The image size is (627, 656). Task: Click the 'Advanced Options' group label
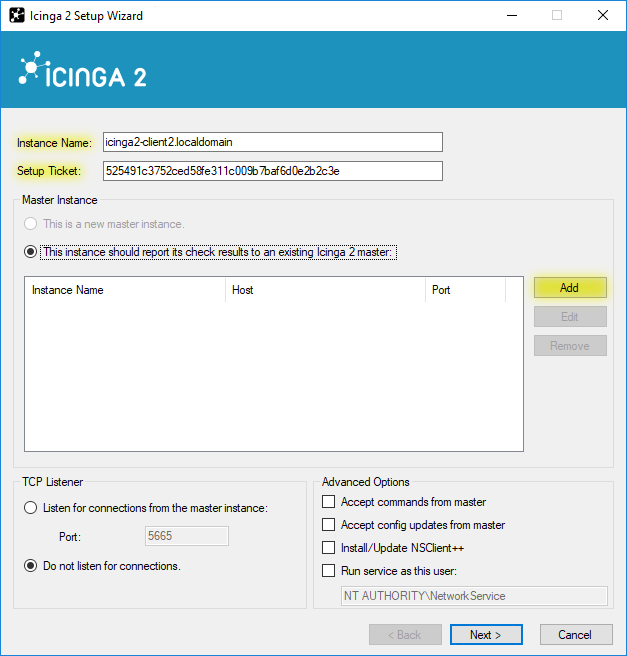point(366,482)
